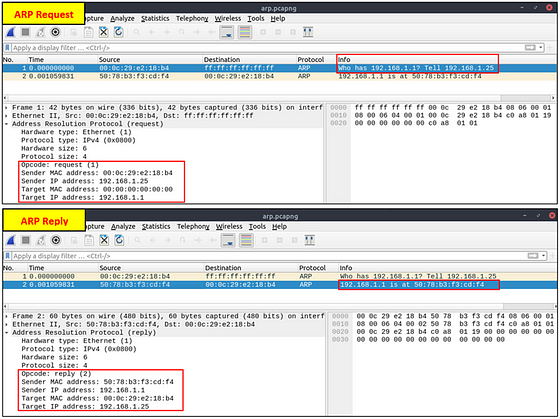The height and width of the screenshot is (419, 560).
Task: Toggle autoscroll during capture in ARP Request window
Action: (x=226, y=33)
